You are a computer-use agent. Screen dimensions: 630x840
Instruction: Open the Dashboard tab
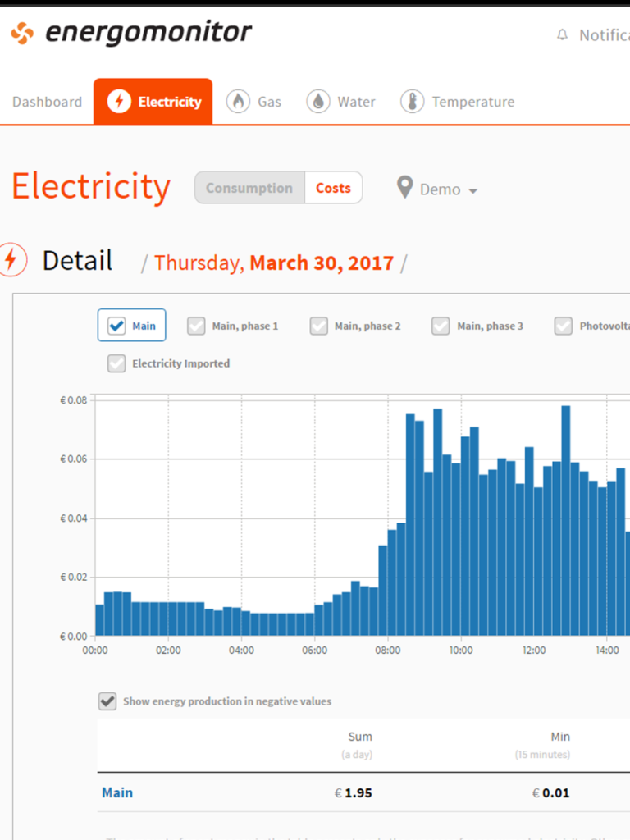tap(47, 103)
